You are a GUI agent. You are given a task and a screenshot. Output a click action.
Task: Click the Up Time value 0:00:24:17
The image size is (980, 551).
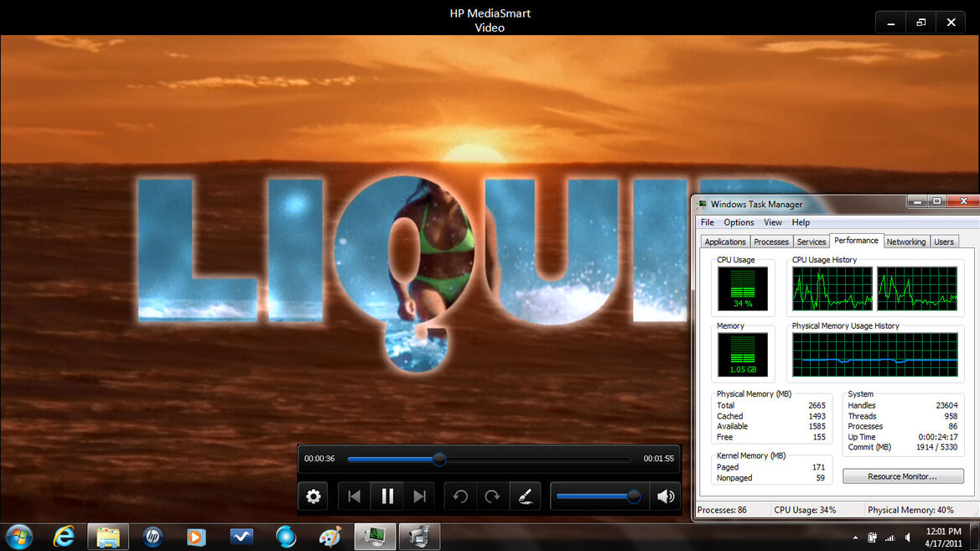point(937,437)
